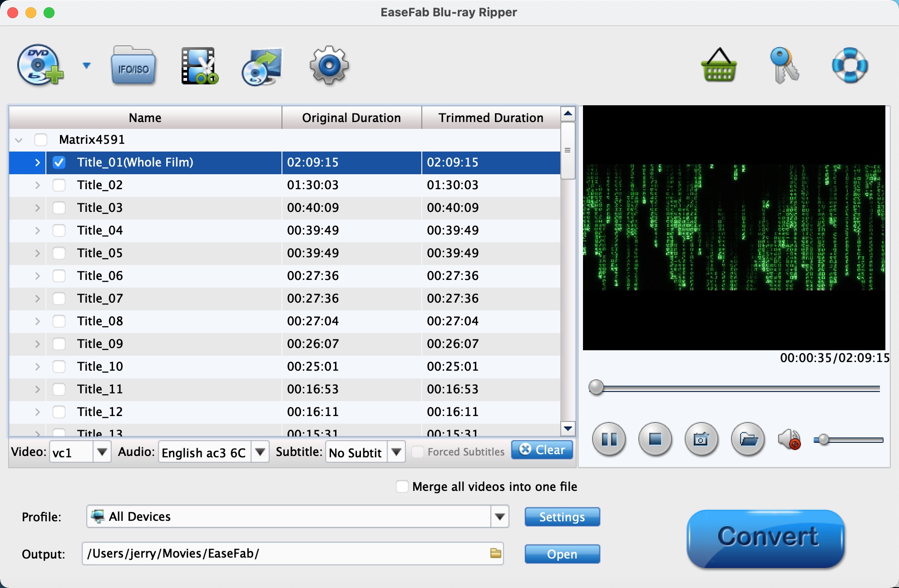Image resolution: width=899 pixels, height=588 pixels.
Task: Open the shopping basket purchase icon
Action: tap(719, 65)
